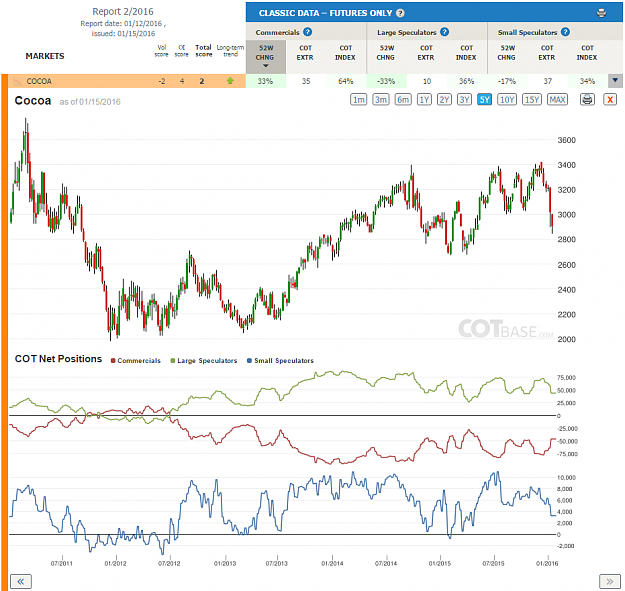Sort by Commercials 52W CHNG column
625x591 pixels.
[x=265, y=56]
